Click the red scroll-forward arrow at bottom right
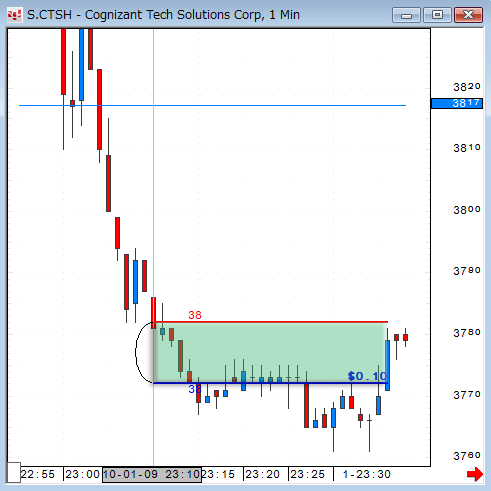Image resolution: width=491 pixels, height=491 pixels. pyautogui.click(x=475, y=474)
